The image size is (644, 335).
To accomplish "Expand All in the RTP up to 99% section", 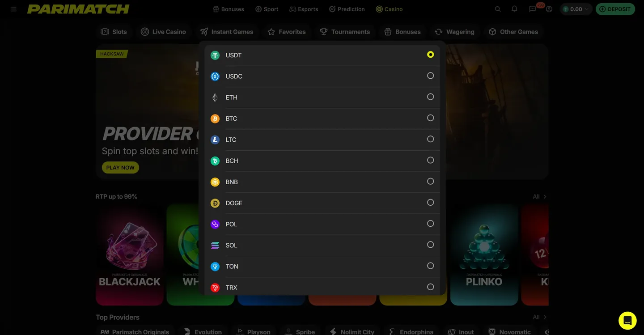I will [540, 197].
